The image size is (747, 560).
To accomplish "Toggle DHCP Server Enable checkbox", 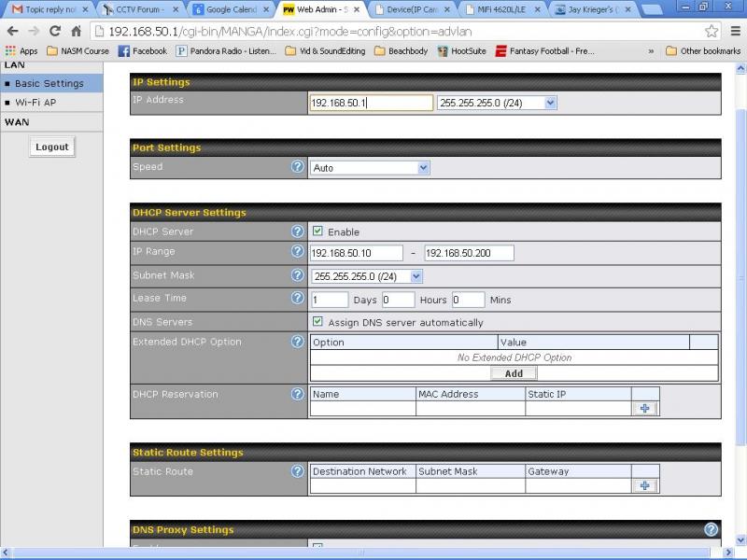I will click(x=317, y=231).
